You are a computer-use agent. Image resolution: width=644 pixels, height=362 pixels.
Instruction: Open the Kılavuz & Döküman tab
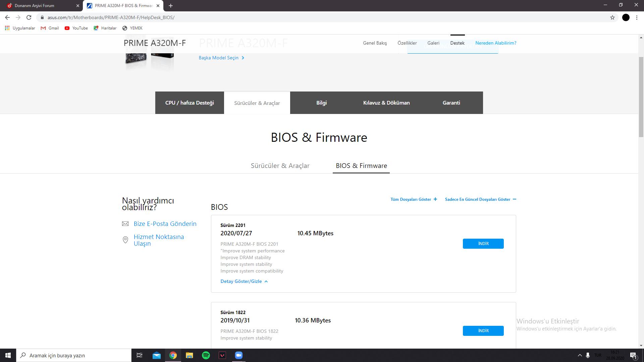[x=386, y=103]
